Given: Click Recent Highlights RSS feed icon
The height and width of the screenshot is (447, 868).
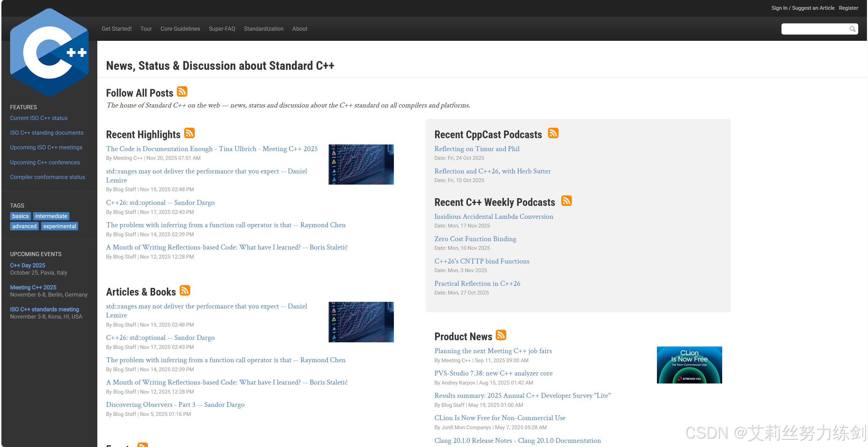Looking at the screenshot, I should click(x=189, y=133).
